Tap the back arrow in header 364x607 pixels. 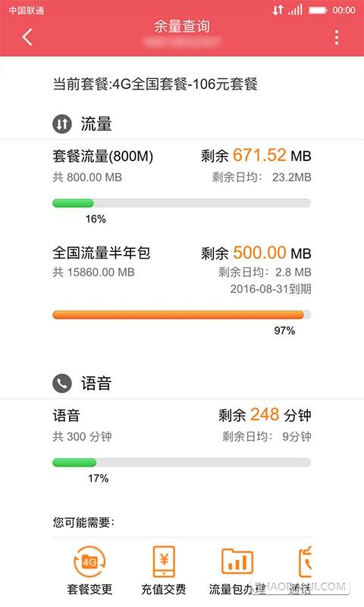tap(27, 37)
